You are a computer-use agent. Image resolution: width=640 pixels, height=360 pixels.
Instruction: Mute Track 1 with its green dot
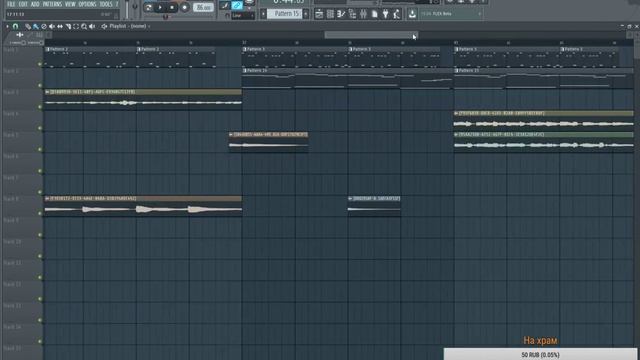click(40, 64)
